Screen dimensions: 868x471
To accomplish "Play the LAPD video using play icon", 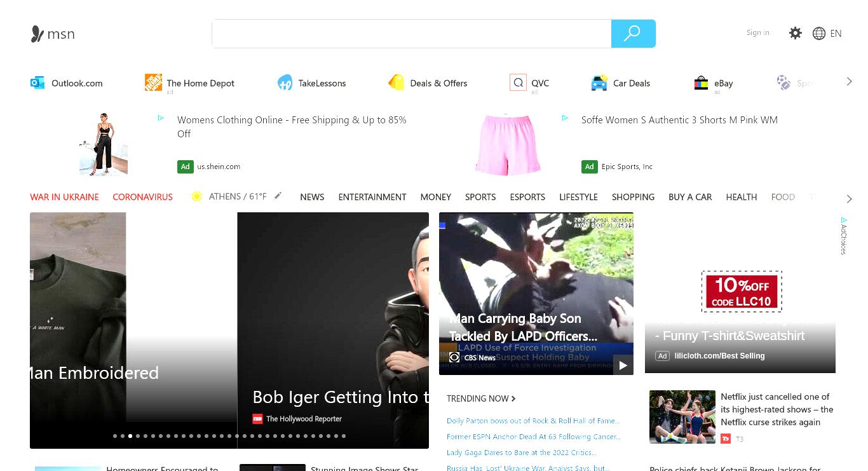I will [623, 365].
